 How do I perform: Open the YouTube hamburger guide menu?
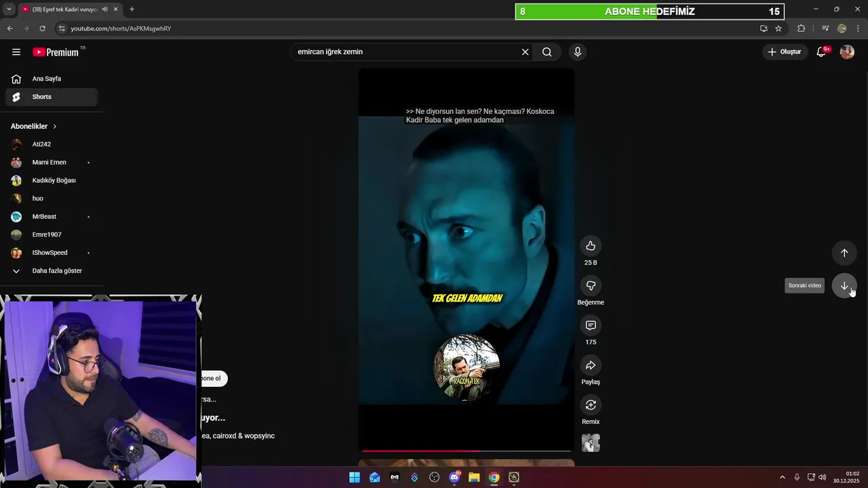[x=16, y=52]
